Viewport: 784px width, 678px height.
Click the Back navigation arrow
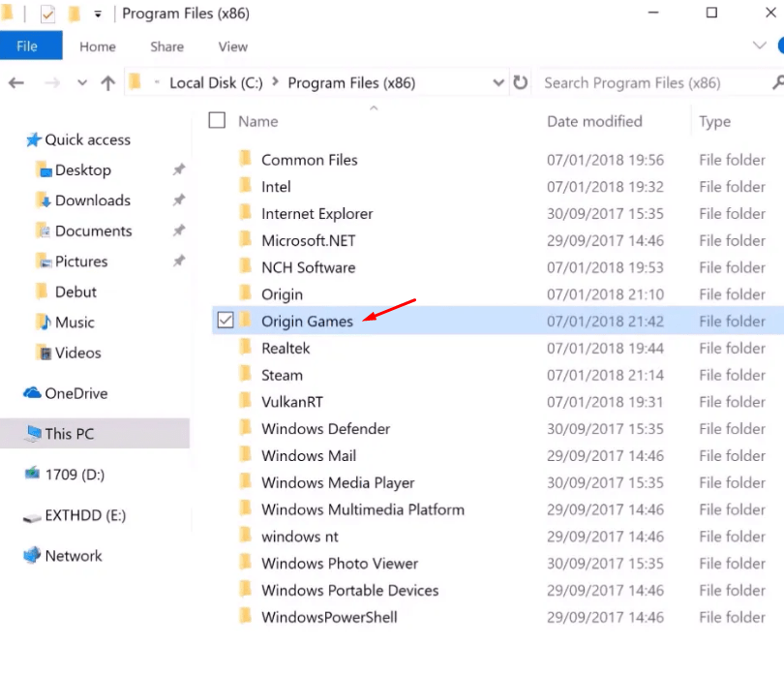[15, 83]
